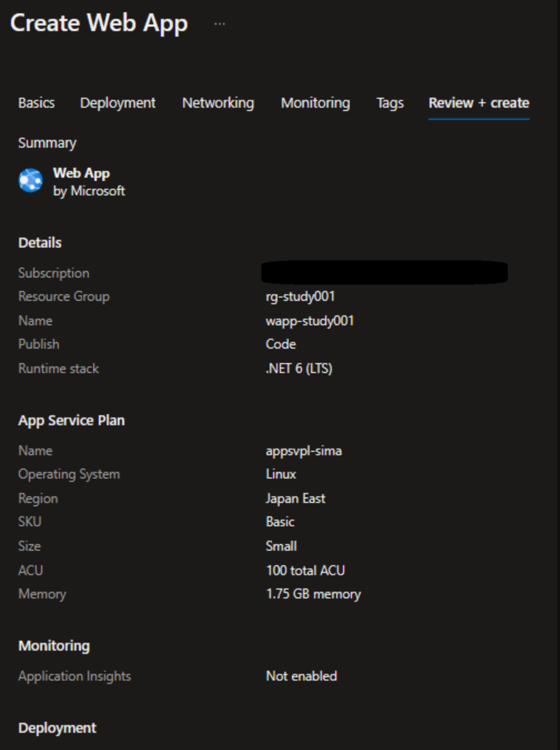Click the 'Subscription' label
Screen dimensions: 560x750
[x=54, y=273]
